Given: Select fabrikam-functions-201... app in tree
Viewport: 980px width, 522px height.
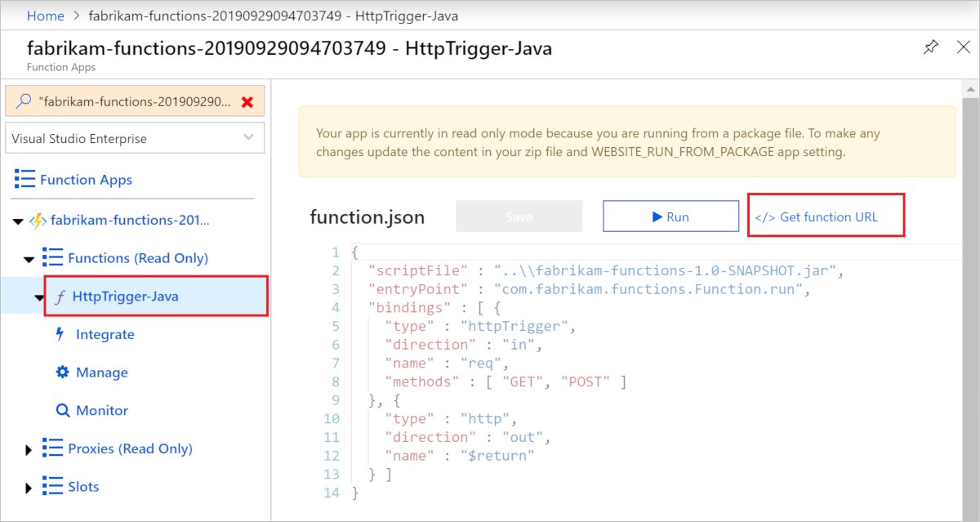Looking at the screenshot, I should (130, 221).
